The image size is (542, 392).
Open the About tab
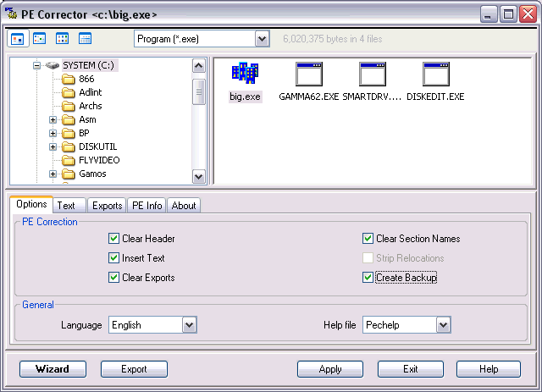coord(184,206)
